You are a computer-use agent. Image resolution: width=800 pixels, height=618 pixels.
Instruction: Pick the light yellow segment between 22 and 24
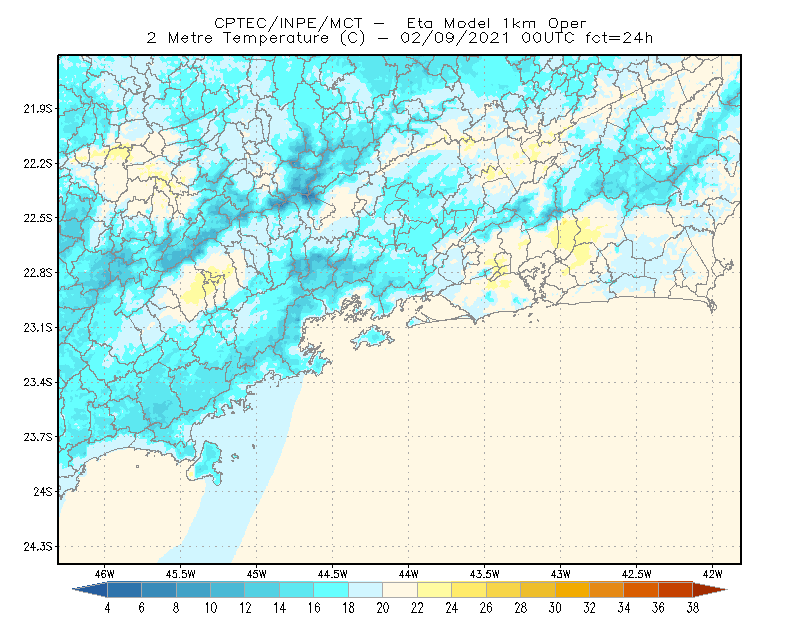click(434, 590)
